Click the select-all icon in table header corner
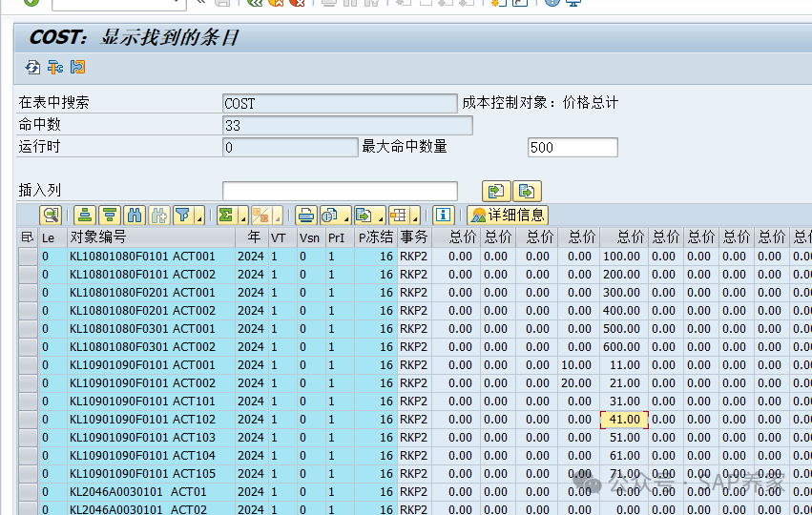This screenshot has width=812, height=515. 28,237
